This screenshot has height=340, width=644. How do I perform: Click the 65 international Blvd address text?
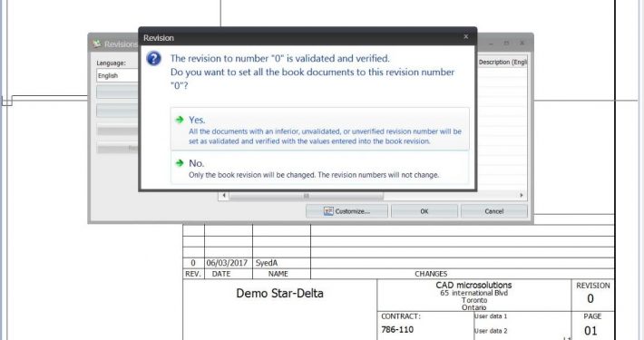pos(474,293)
